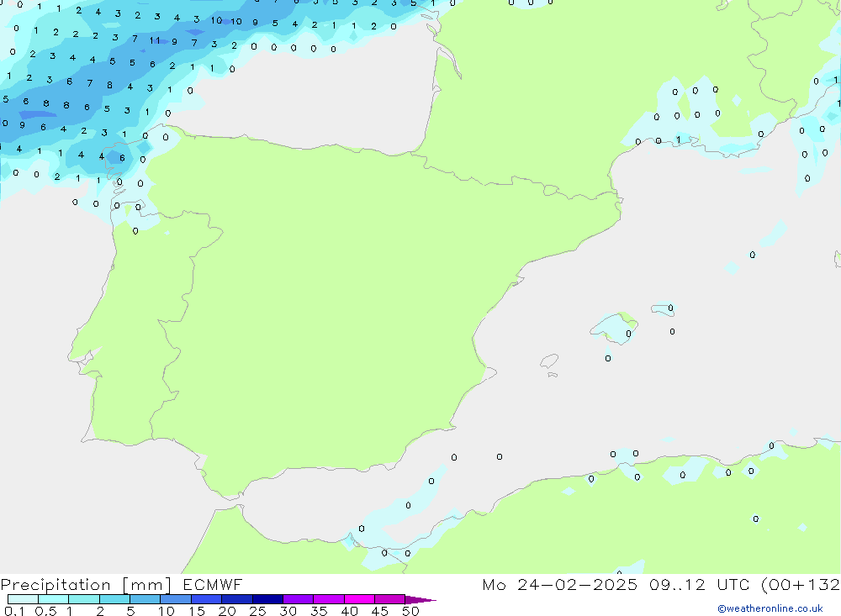Click the '11' precipitation value on the map
841x616 pixels.
coord(155,40)
